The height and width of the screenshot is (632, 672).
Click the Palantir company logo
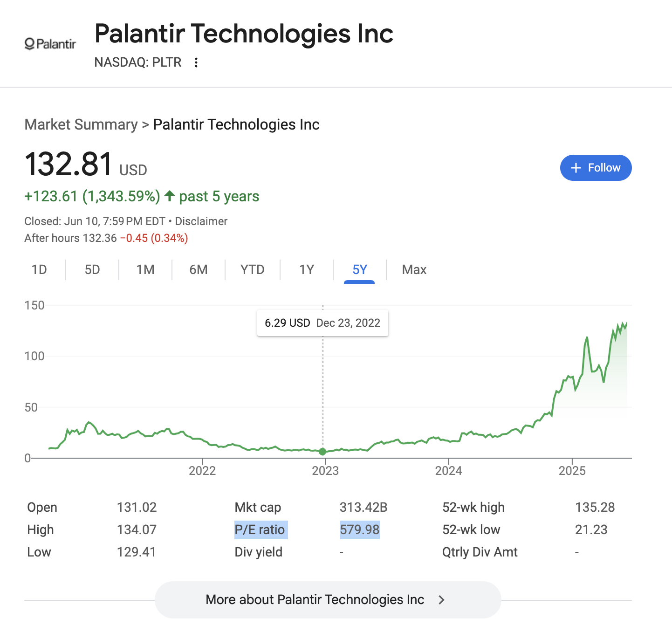50,44
